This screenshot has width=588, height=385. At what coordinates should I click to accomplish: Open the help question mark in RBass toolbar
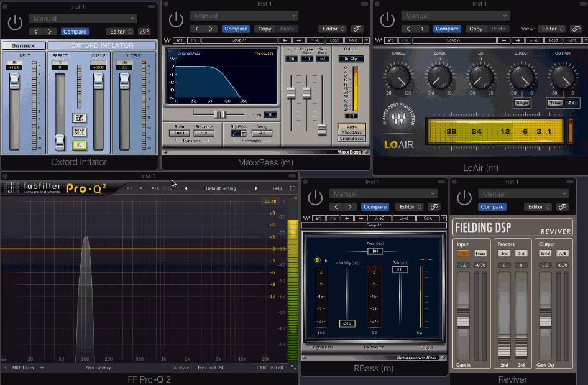444,218
